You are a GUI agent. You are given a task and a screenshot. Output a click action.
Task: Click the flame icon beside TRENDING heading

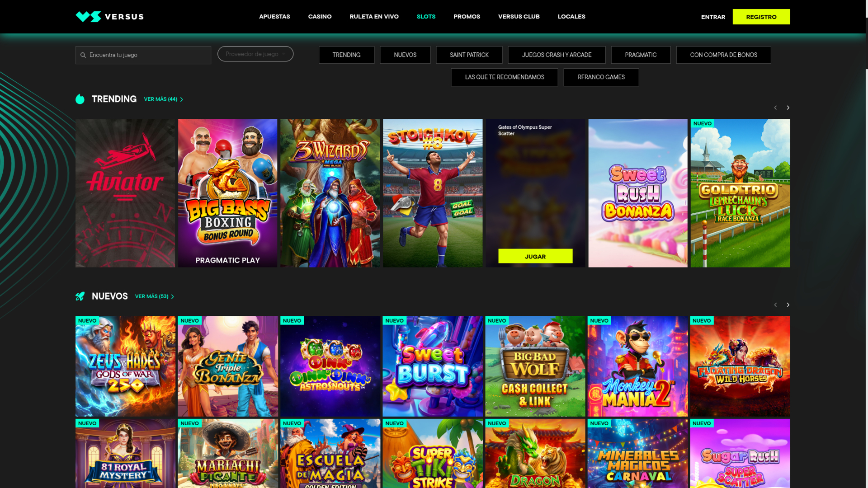click(x=80, y=99)
